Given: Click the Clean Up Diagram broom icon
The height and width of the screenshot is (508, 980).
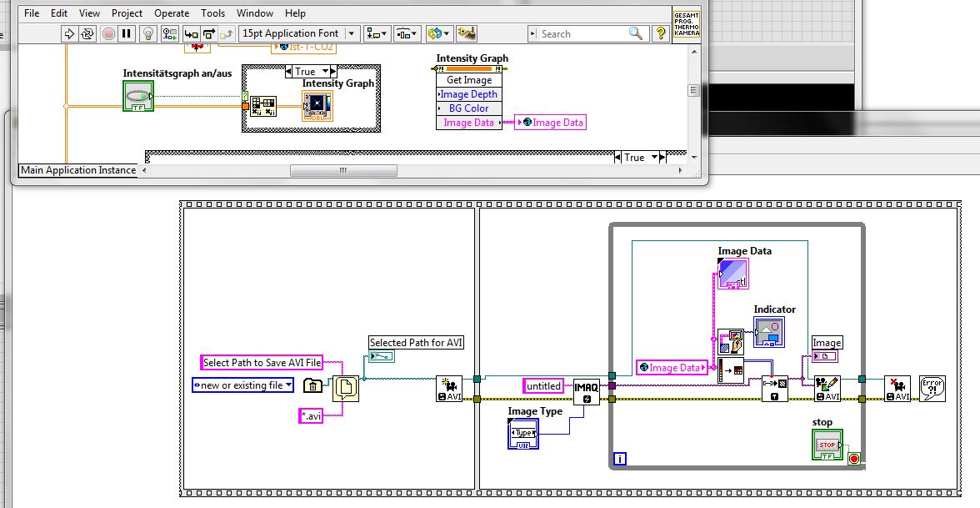Looking at the screenshot, I should click(x=467, y=33).
